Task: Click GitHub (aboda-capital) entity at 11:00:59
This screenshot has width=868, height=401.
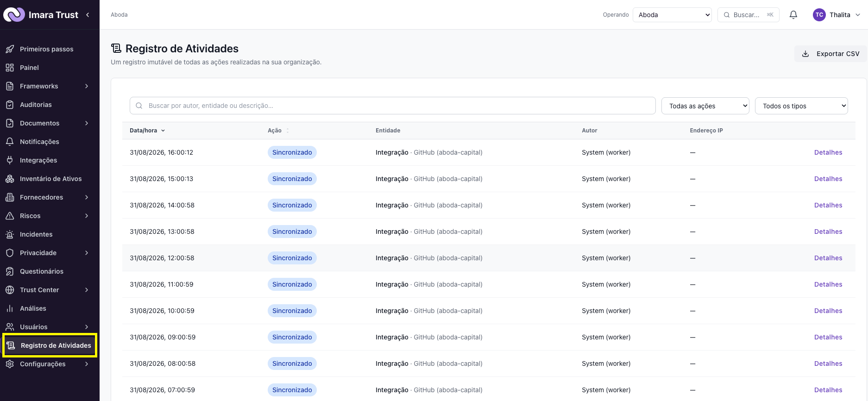Action: pyautogui.click(x=448, y=284)
